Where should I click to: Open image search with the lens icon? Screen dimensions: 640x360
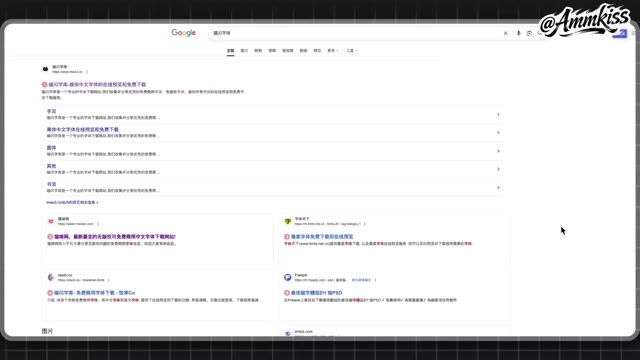[529, 33]
